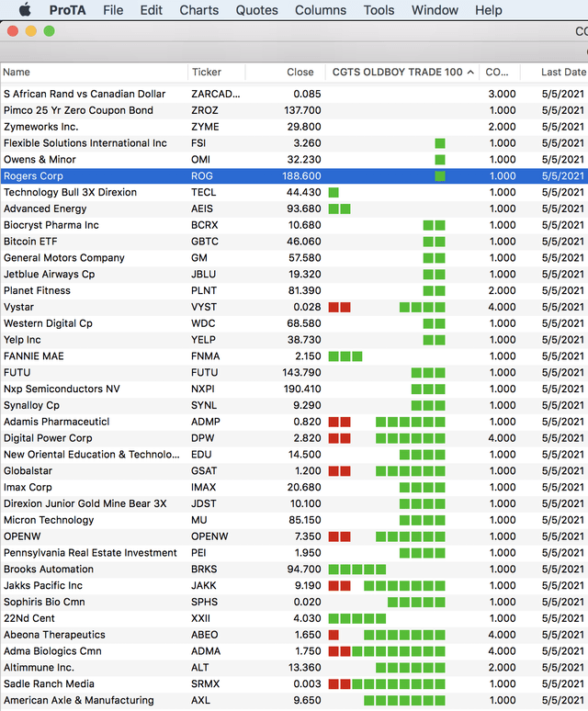
Task: Open the Quotes menu
Action: point(256,10)
